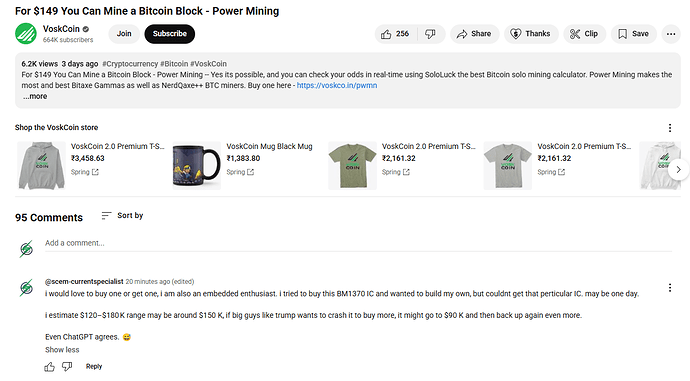Open the Sort by comments dropdown
The image size is (690, 381).
click(122, 216)
